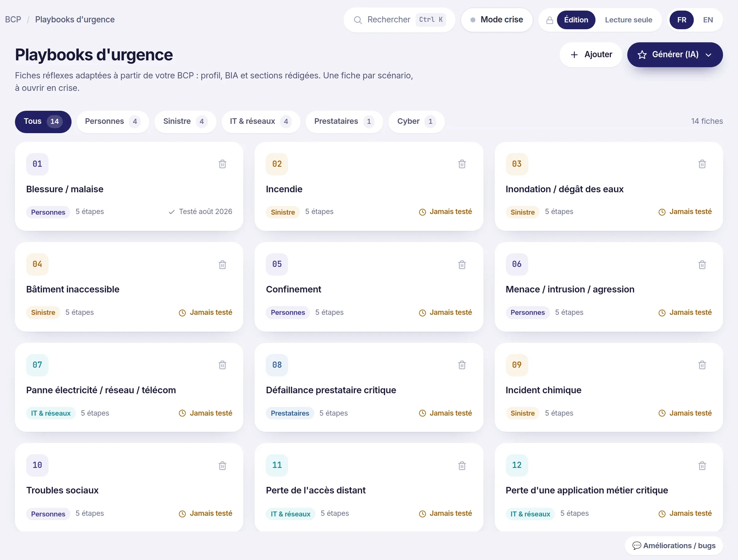Viewport: 738px width, 560px height.
Task: Select the IT & réseaux filter tab
Action: point(260,122)
